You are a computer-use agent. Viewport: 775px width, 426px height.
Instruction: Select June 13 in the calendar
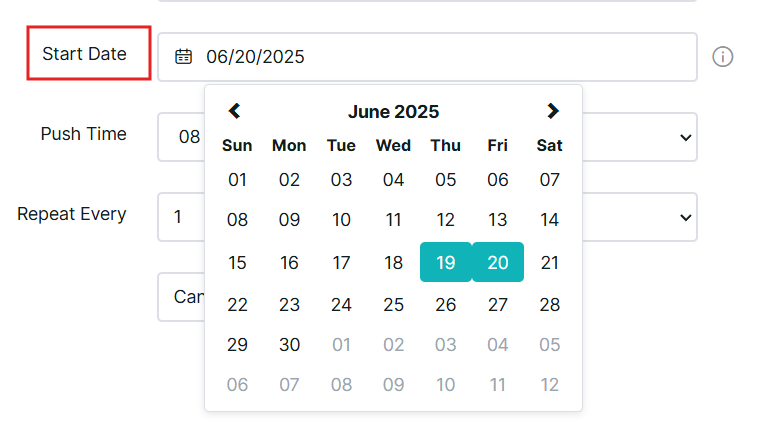(498, 219)
